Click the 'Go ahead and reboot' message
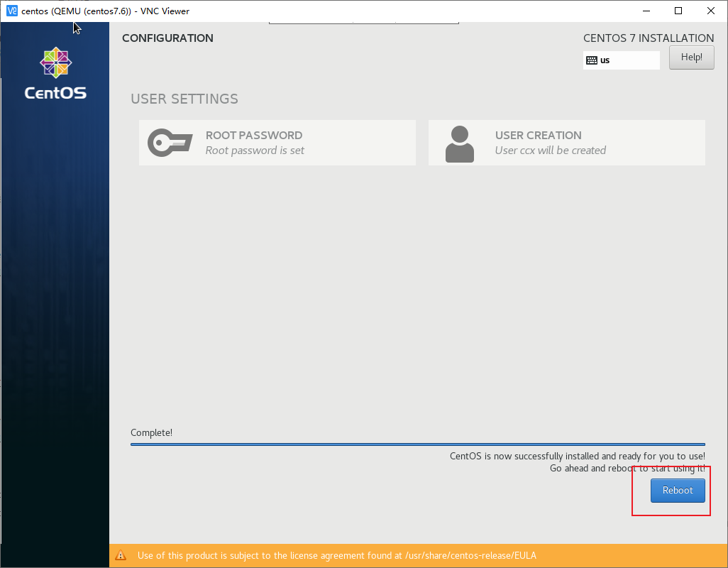Viewport: 728px width, 568px height. click(x=628, y=468)
